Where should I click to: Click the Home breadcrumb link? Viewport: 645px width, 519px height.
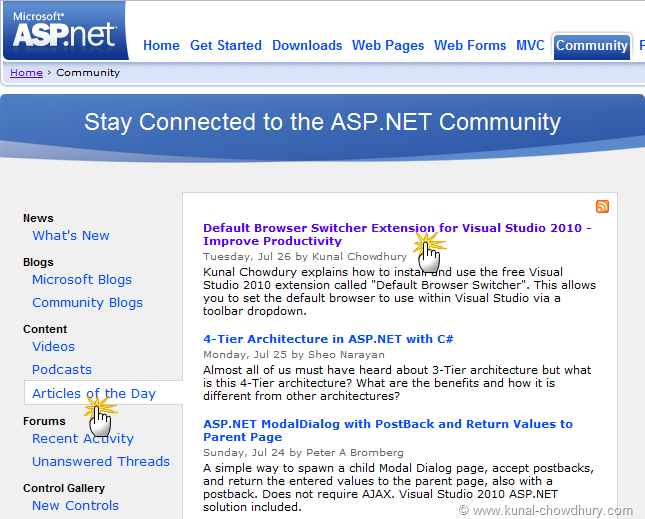(26, 72)
